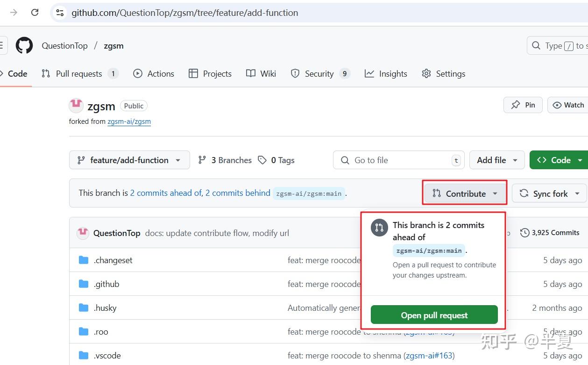Open the Watch dropdown button

coord(567,105)
